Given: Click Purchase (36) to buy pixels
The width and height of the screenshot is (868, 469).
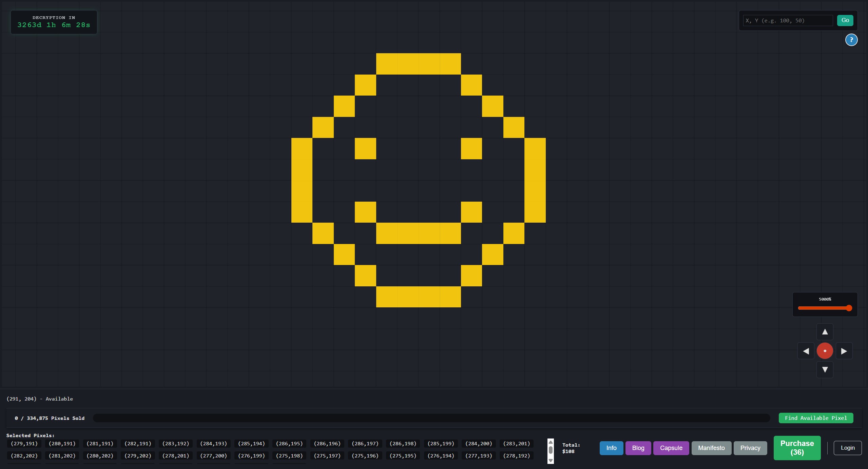Looking at the screenshot, I should pyautogui.click(x=797, y=448).
